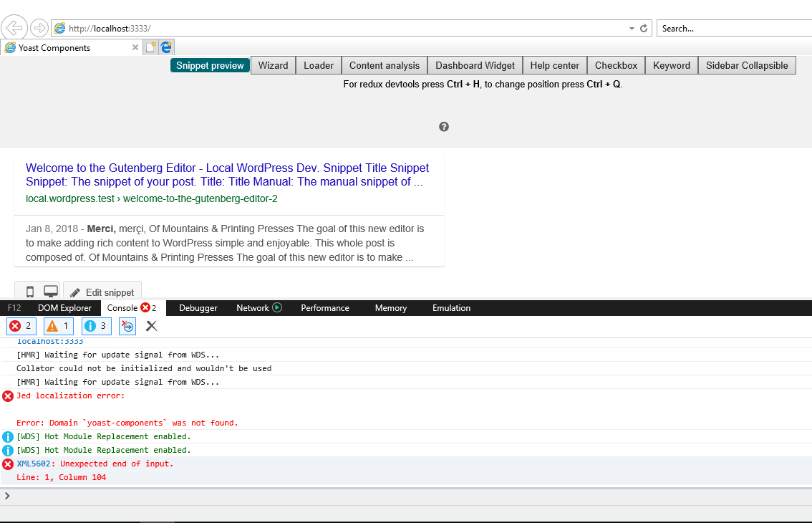Open the help question mark icon

(444, 126)
